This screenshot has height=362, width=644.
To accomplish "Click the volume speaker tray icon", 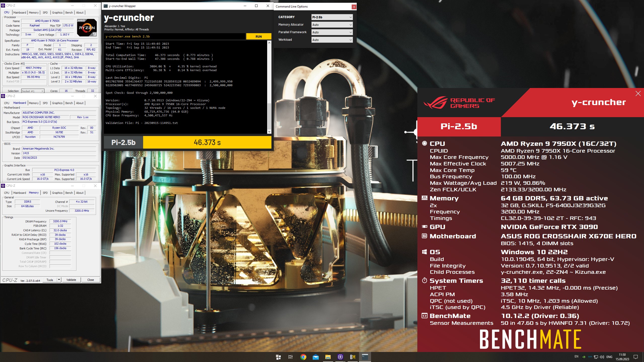I will point(602,357).
